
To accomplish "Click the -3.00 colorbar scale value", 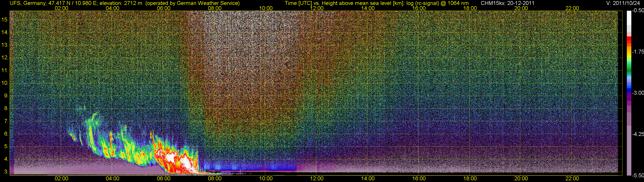I will 638,93.
